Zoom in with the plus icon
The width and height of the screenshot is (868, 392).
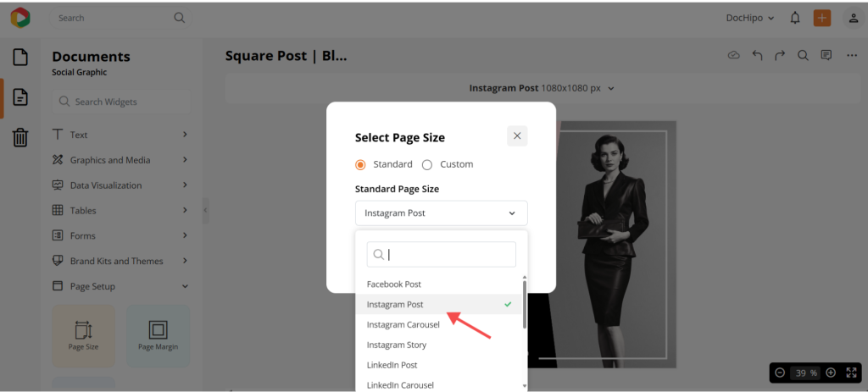click(x=831, y=373)
